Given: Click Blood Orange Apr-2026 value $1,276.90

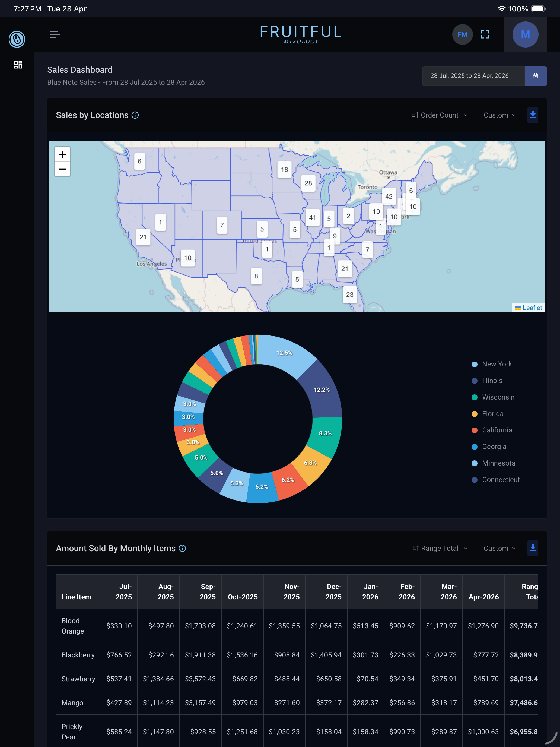Looking at the screenshot, I should click(483, 626).
